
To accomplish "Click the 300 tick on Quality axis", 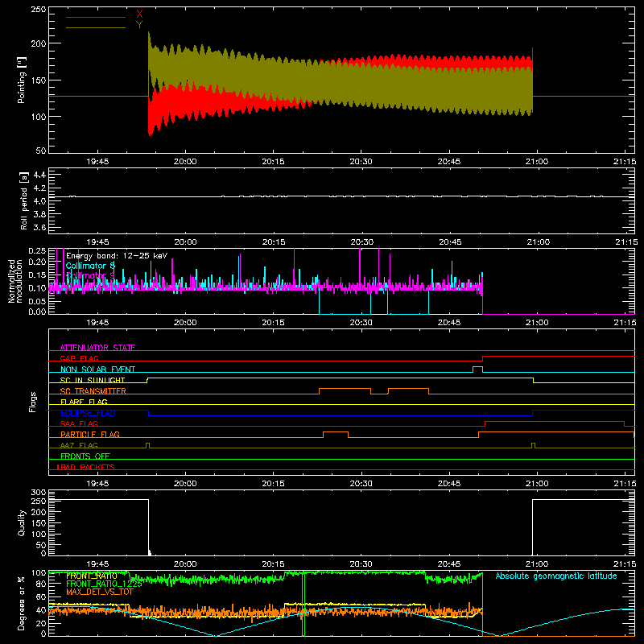I will point(38,493).
